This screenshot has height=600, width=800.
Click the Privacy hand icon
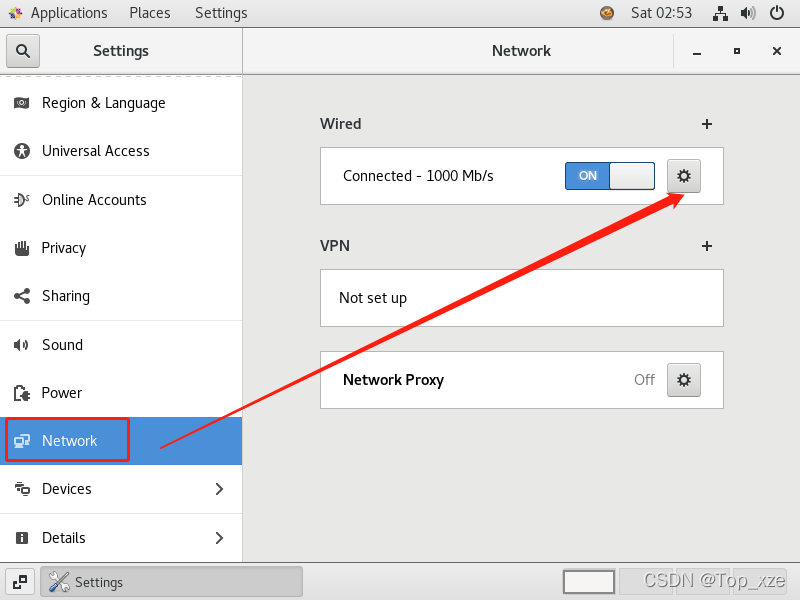click(x=21, y=248)
